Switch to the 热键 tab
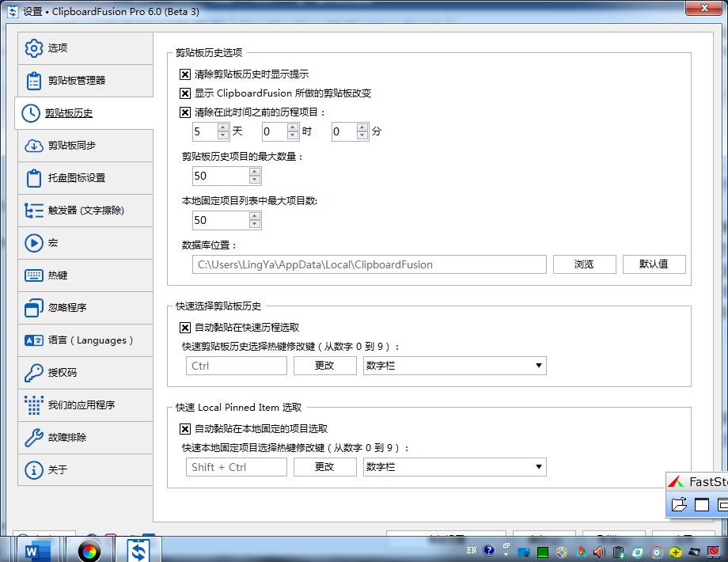The width and height of the screenshot is (728, 562). pyautogui.click(x=85, y=275)
